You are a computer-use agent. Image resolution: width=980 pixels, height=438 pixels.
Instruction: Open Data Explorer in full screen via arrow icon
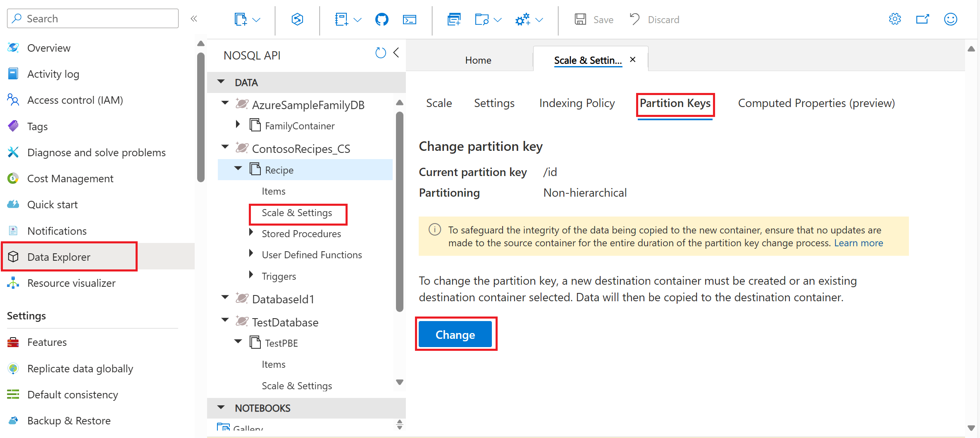[x=923, y=19]
